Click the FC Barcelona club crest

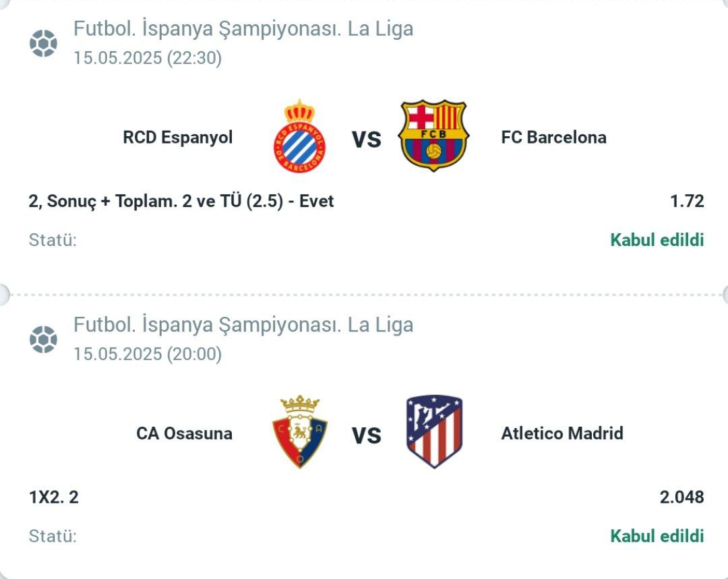tap(433, 135)
